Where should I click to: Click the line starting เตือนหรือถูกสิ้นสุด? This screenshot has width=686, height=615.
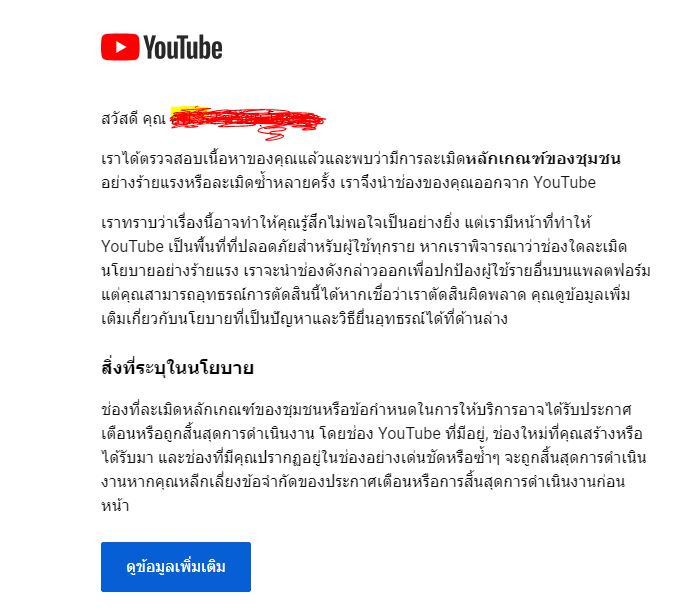coord(372,433)
